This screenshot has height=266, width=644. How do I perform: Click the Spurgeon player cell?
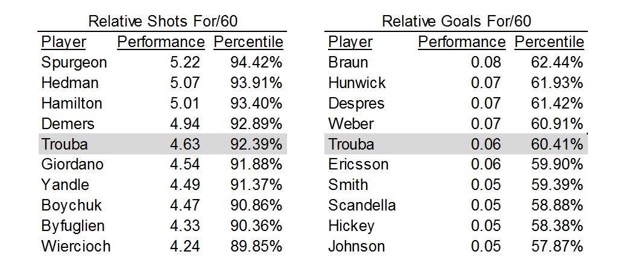[74, 63]
